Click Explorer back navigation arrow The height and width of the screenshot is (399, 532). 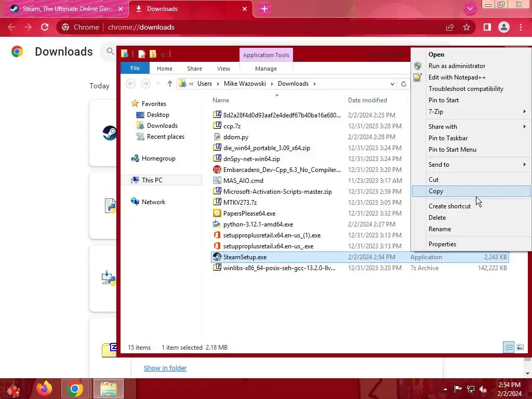tap(130, 84)
